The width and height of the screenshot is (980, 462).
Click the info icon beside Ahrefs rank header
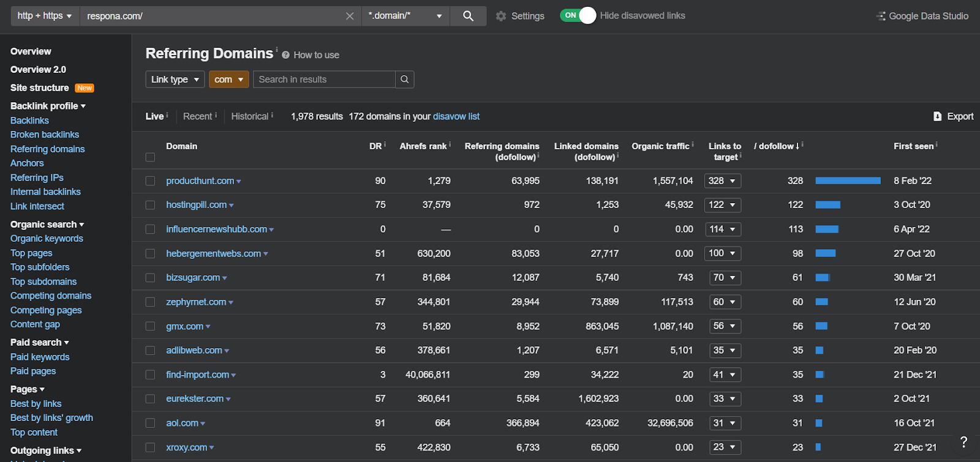coord(450,144)
